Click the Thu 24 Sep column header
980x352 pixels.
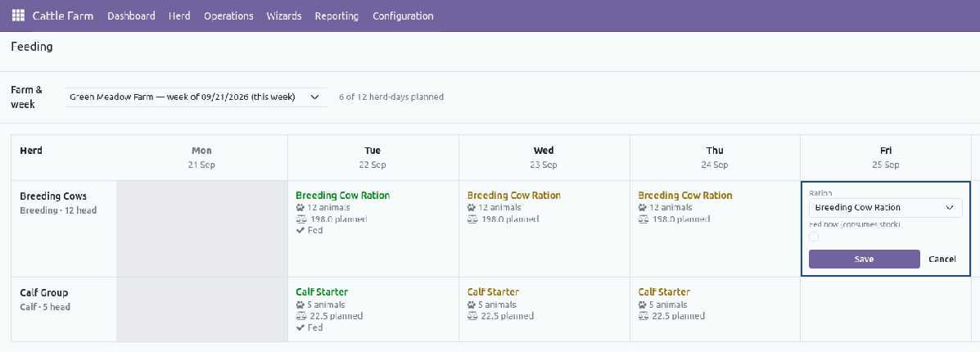(715, 157)
